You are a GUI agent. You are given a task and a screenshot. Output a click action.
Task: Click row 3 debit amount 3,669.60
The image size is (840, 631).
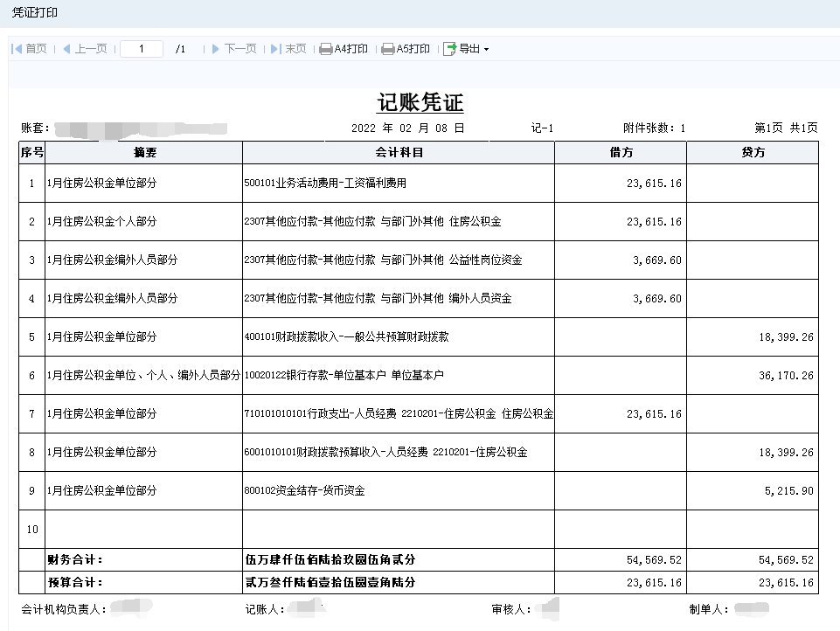pyautogui.click(x=657, y=260)
